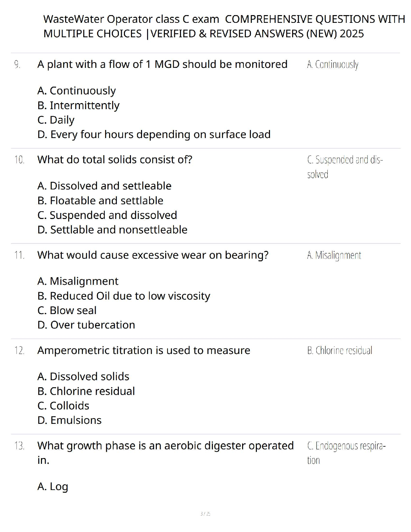This screenshot has height=532, width=411.
Task: Click option 'B. Intermittently'
Action: coord(78,105)
